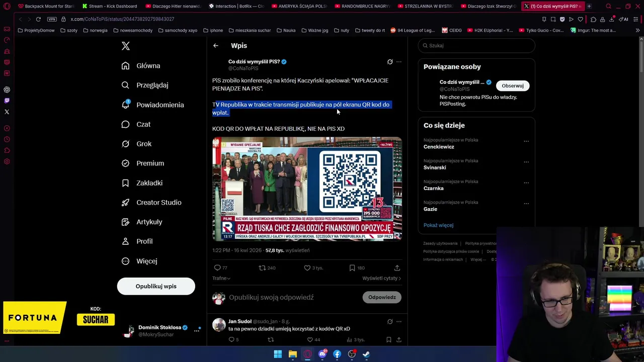Open Jan Sudol's profile name
The image size is (644, 362).
tap(240, 321)
